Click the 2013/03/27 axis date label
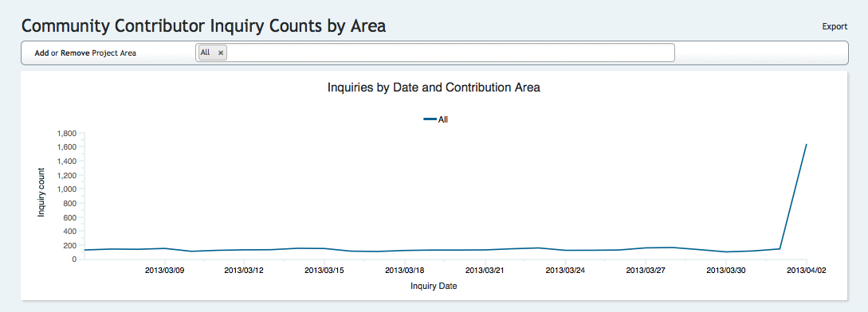This screenshot has height=312, width=868. (x=646, y=271)
